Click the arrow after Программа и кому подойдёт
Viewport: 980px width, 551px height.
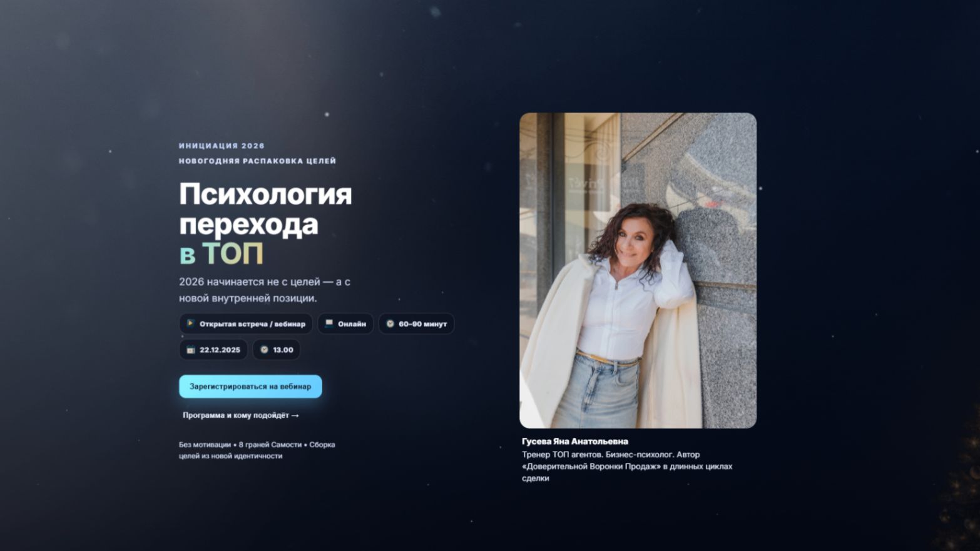point(295,415)
